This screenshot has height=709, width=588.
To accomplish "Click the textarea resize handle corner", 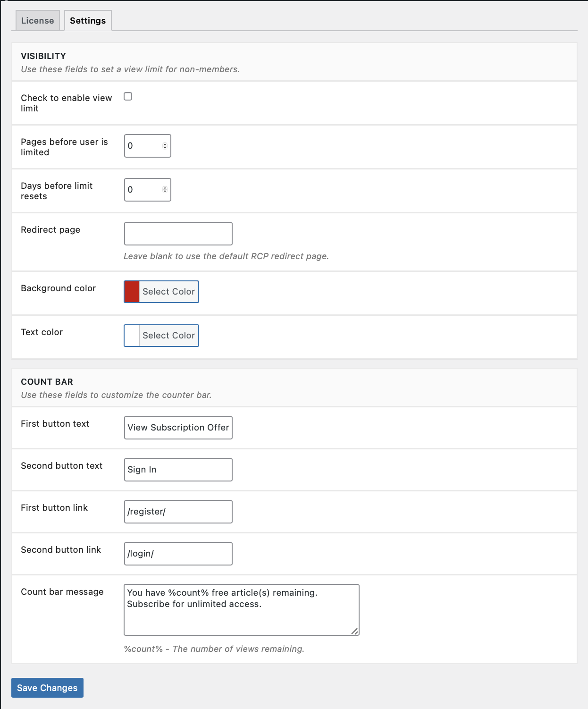I will click(355, 631).
